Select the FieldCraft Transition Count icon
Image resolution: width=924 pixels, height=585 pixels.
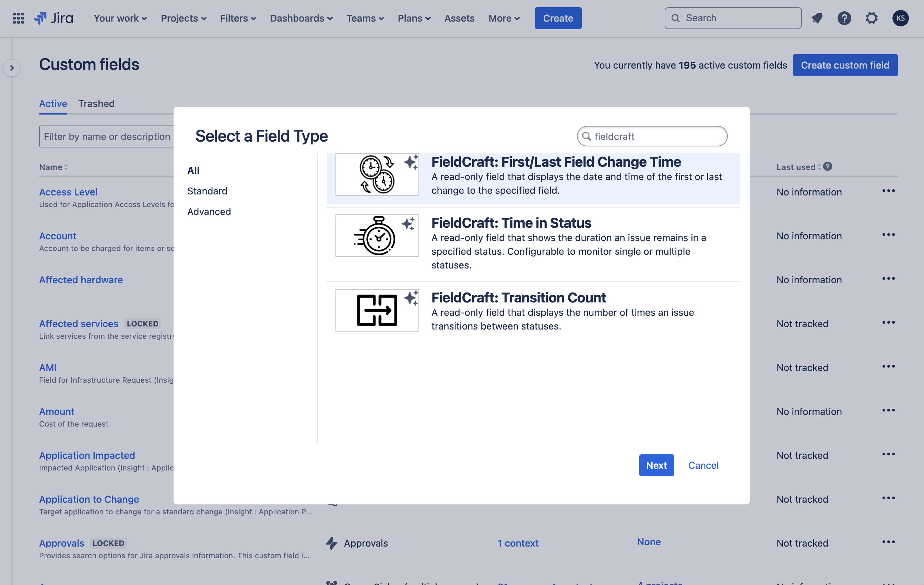pos(377,310)
